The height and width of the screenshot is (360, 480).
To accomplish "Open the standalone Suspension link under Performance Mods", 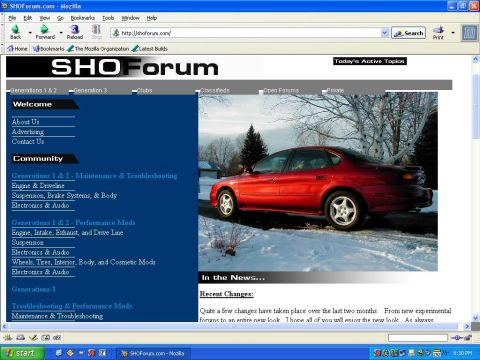I will point(28,242).
